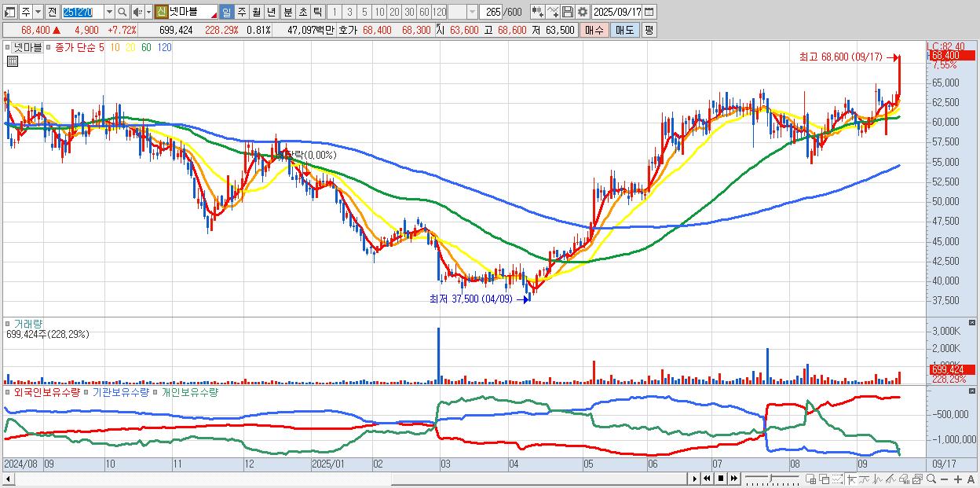Select the 일 daily chart period

226,12
